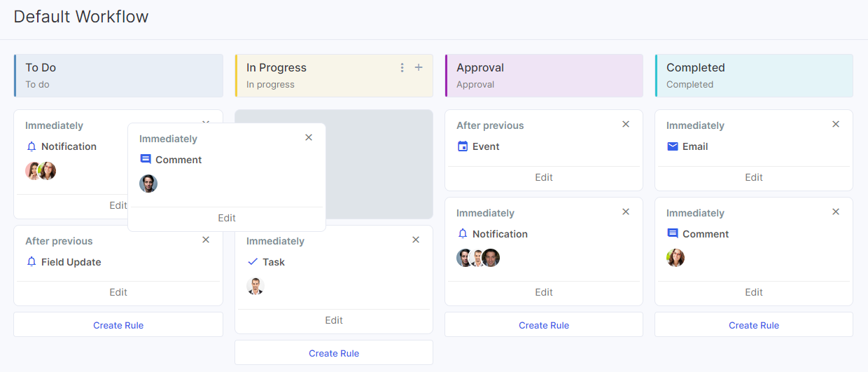The image size is (868, 372).
Task: Close the floating Comment rule card
Action: pos(309,137)
